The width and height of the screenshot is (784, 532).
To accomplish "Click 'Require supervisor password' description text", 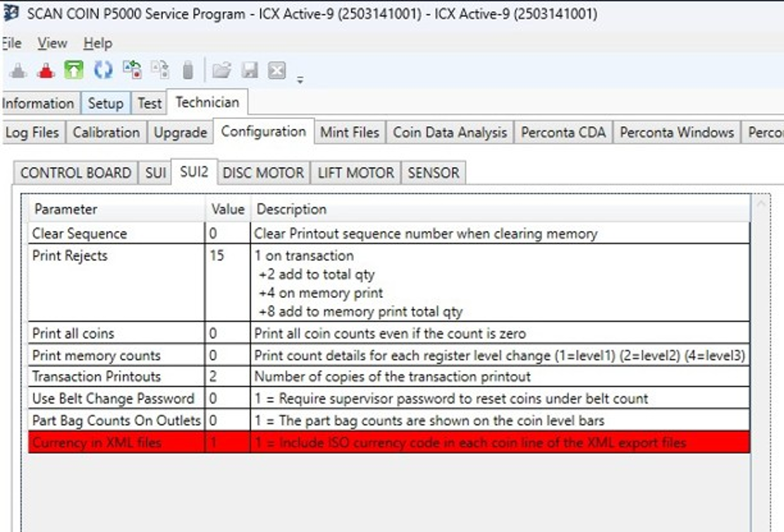I will click(451, 399).
